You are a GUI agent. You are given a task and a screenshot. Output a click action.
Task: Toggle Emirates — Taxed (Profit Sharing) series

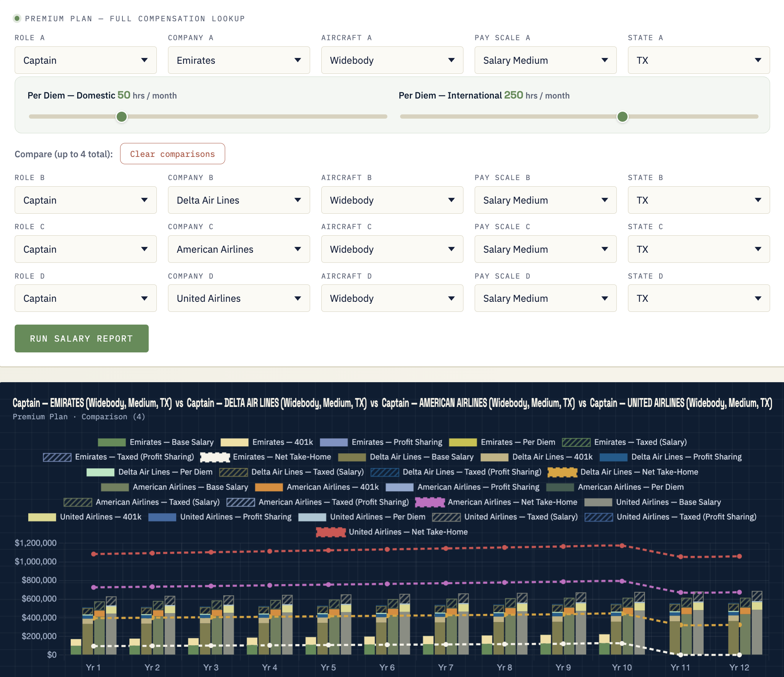point(119,457)
